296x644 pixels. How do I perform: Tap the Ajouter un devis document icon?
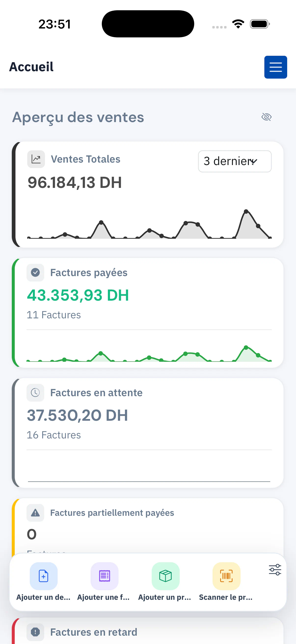pyautogui.click(x=43, y=576)
